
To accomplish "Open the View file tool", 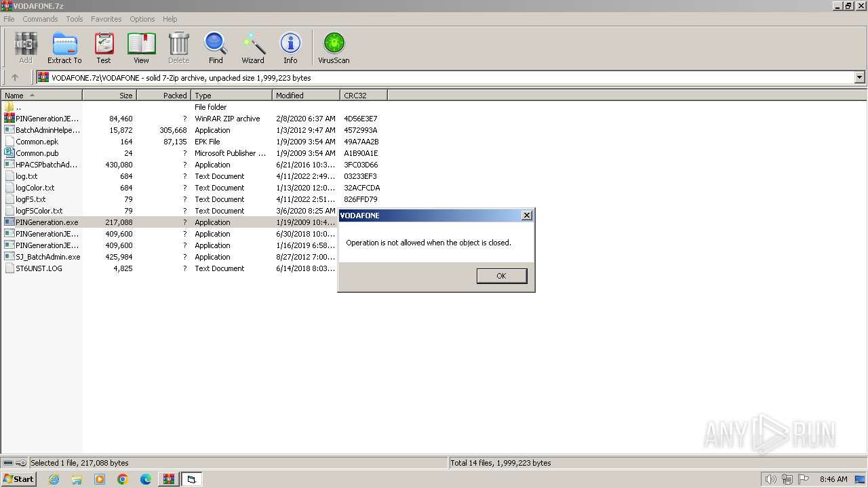I will point(141,48).
